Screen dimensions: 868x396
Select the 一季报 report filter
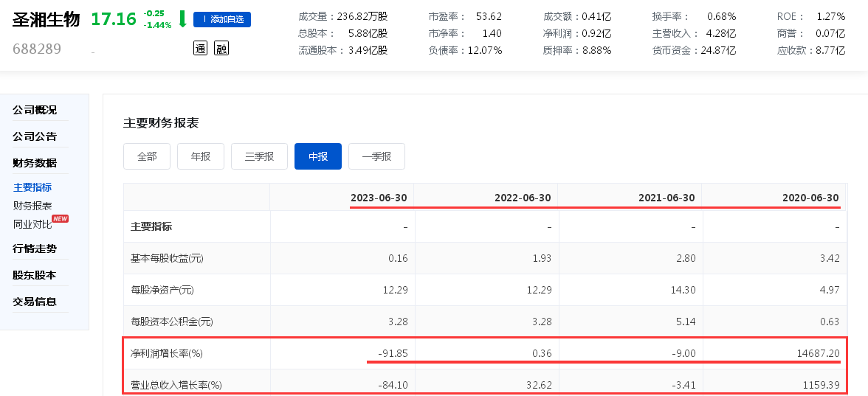(376, 156)
